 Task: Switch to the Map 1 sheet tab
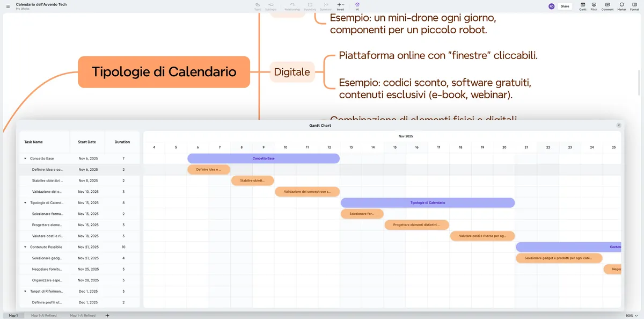tap(13, 316)
